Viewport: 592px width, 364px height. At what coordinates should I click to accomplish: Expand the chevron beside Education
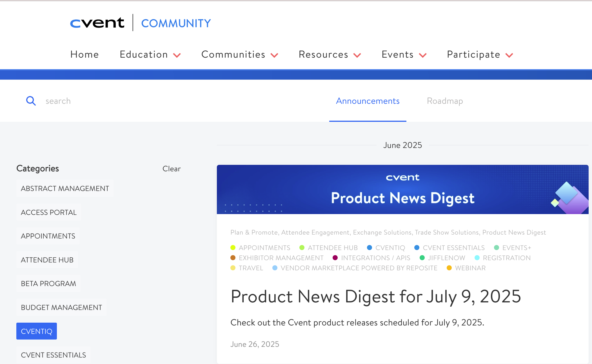click(177, 55)
